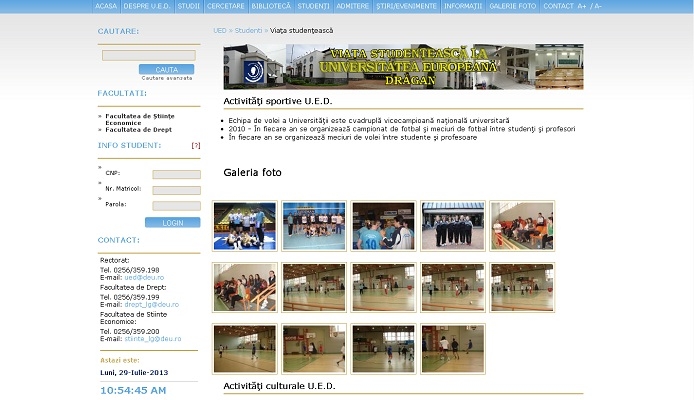The height and width of the screenshot is (400, 694).
Task: Click the Tel. 0256/359.200 phone number
Action: (130, 331)
